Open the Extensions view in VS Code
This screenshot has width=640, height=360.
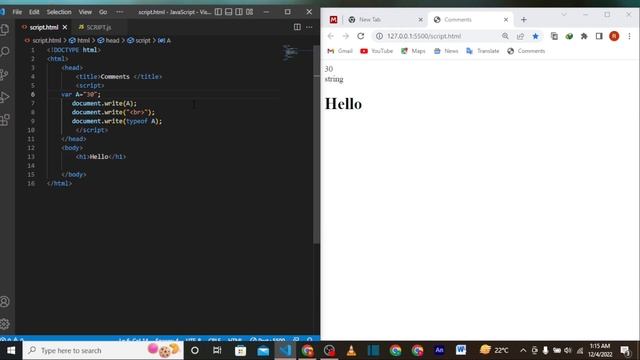tap(5, 120)
